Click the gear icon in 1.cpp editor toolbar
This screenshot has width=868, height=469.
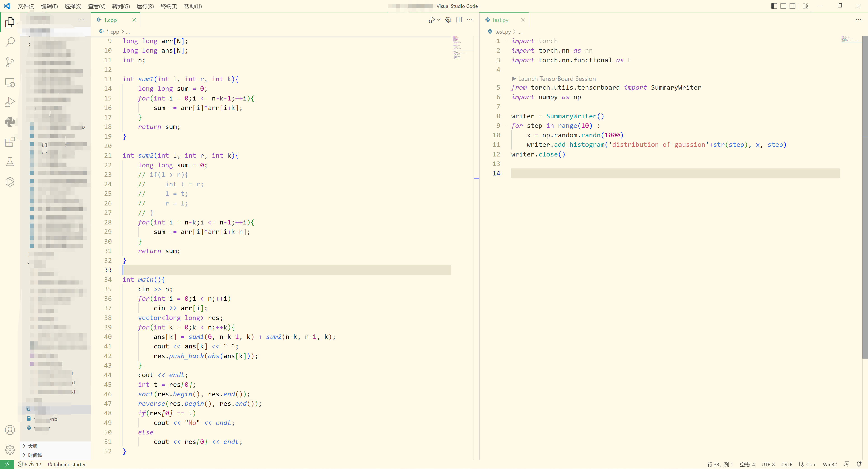(448, 20)
